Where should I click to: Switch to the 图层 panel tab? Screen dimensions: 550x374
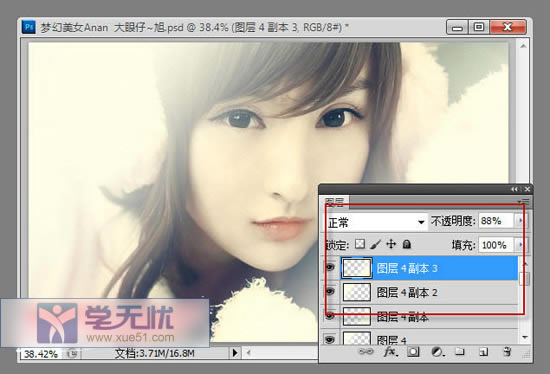click(x=335, y=202)
